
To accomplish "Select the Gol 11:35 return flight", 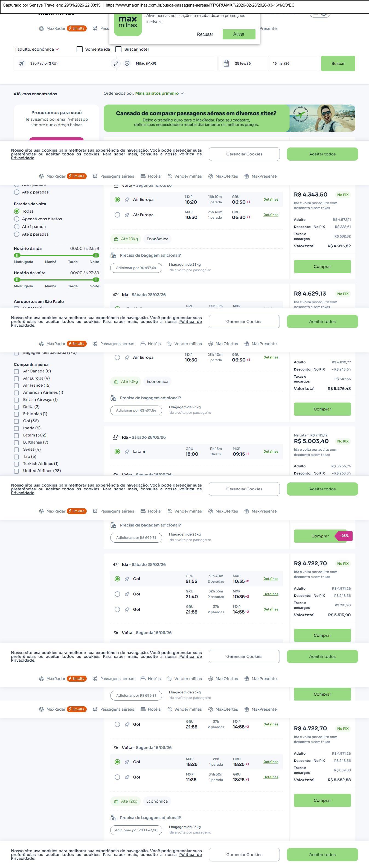I will [117, 777].
